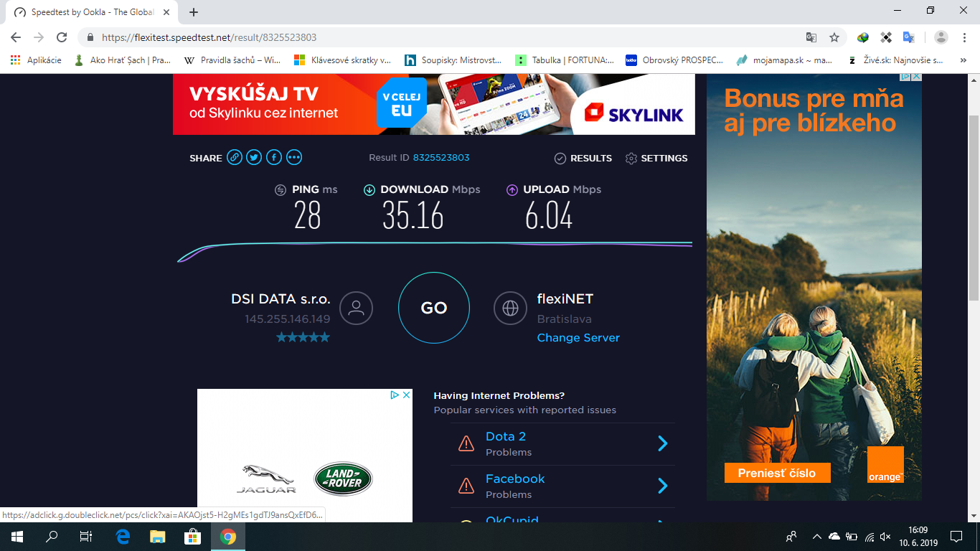Open the Klávesové skratky bookmark
The image size is (980, 551).
343,60
